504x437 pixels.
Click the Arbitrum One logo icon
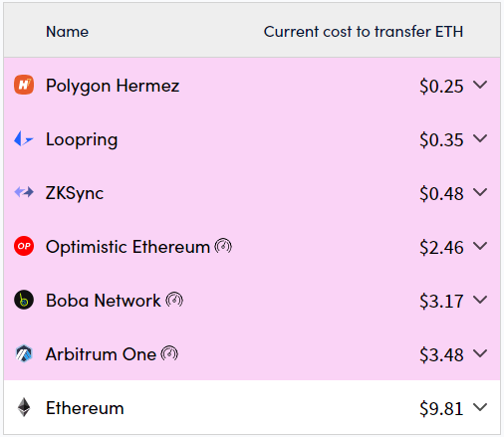24,353
